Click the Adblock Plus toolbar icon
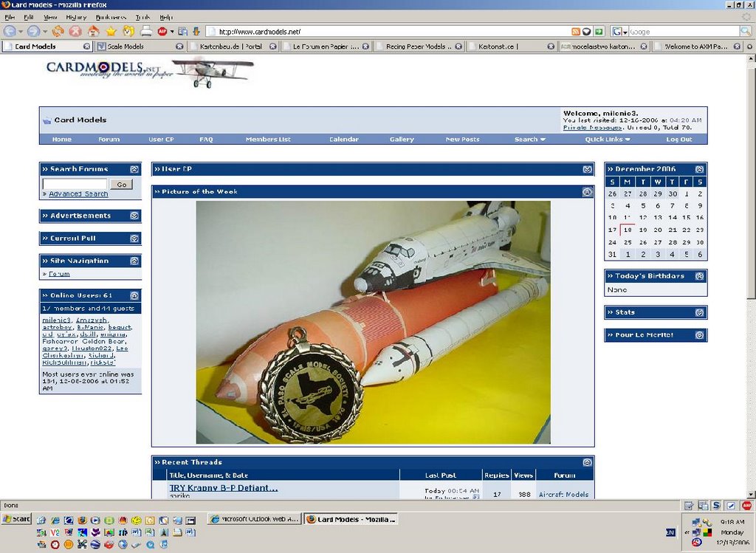The height and width of the screenshot is (553, 756). pos(162,31)
